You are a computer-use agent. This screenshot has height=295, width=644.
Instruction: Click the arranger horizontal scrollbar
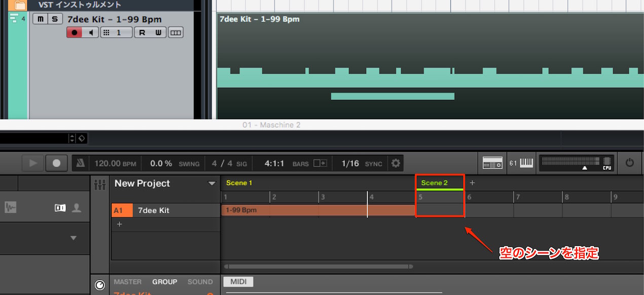pyautogui.click(x=318, y=266)
